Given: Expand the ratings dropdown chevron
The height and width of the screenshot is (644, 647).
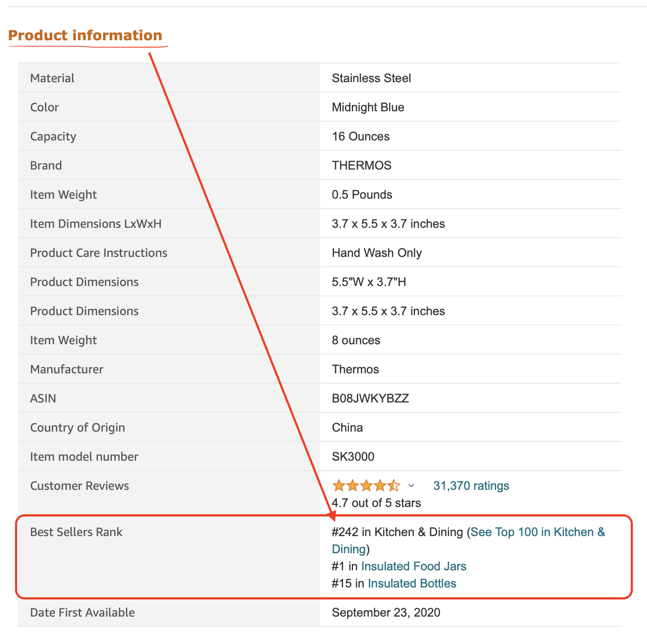Looking at the screenshot, I should coord(411,486).
